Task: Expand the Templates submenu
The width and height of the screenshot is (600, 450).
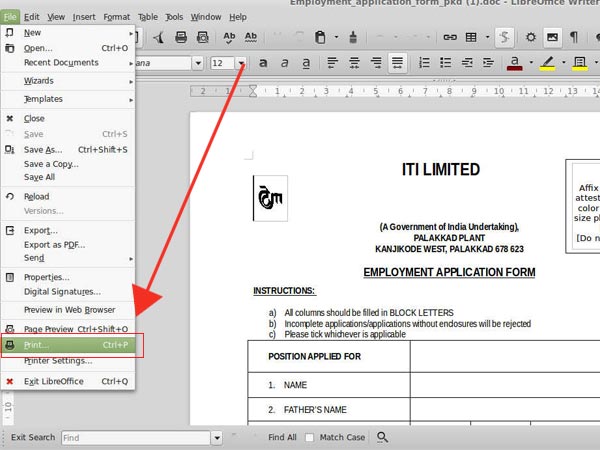Action: coord(68,99)
